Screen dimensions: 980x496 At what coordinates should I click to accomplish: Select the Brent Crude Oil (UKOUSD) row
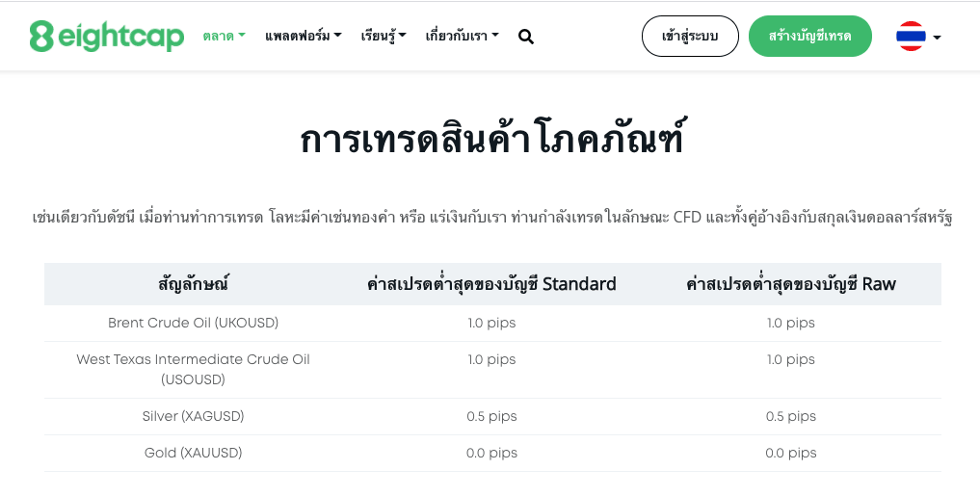[x=492, y=323]
